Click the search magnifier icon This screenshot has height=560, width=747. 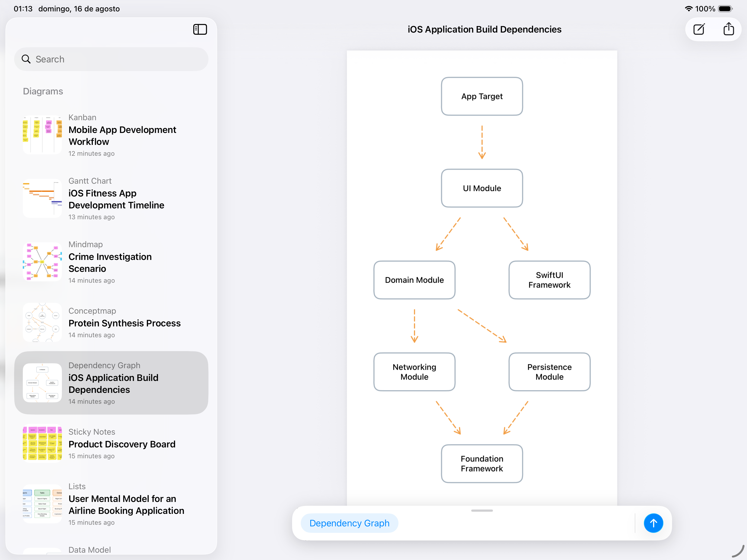coord(26,59)
